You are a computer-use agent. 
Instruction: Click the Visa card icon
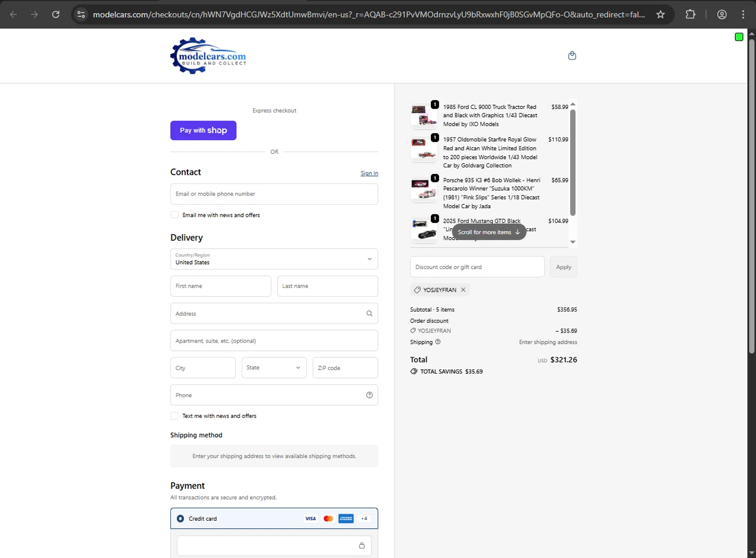310,519
